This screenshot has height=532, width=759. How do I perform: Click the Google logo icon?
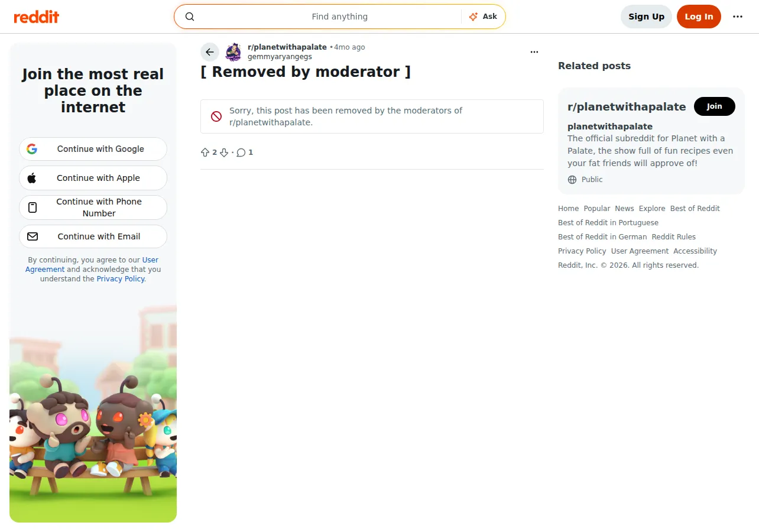(32, 149)
